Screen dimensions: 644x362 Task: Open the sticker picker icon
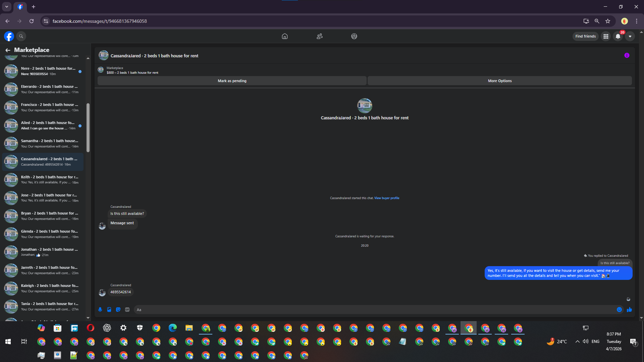118,310
